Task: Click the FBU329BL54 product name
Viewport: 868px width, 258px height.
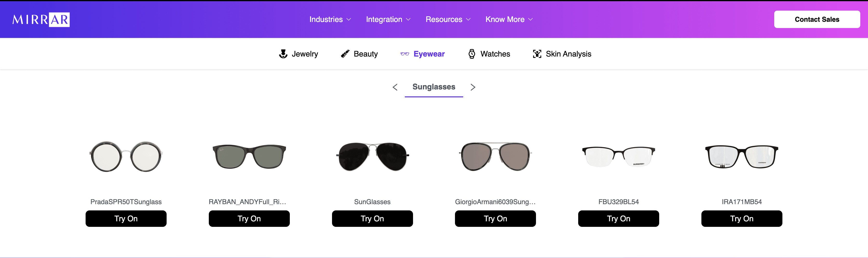Action: 619,202
